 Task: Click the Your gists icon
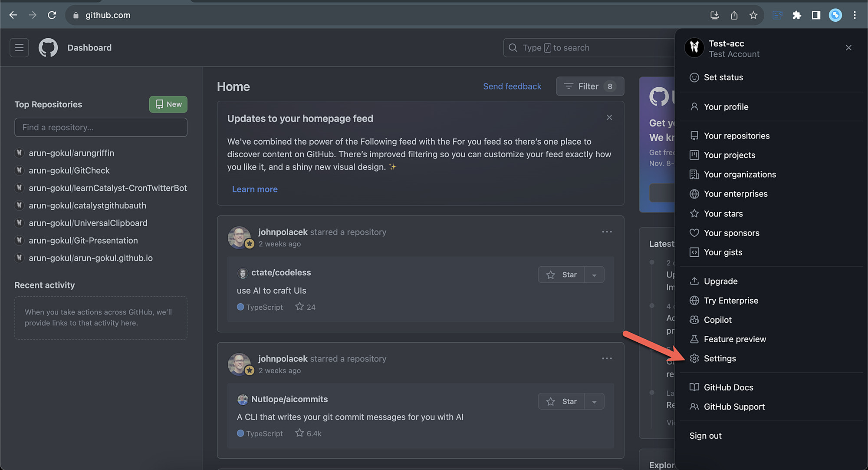coord(694,252)
